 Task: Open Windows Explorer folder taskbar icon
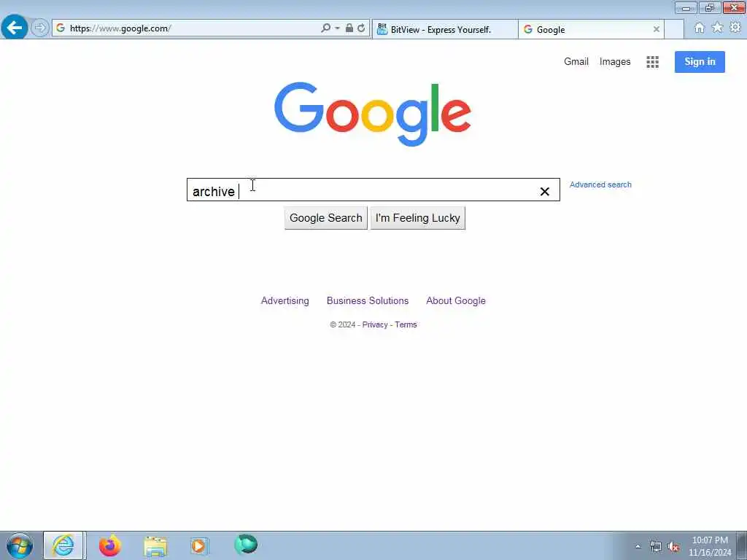pos(155,546)
